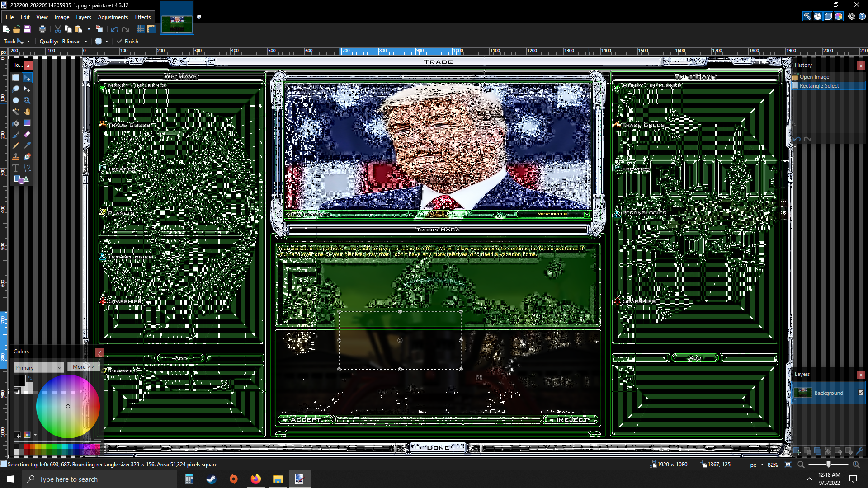Show hidden system tray icons
Image resolution: width=868 pixels, height=488 pixels.
pyautogui.click(x=809, y=479)
